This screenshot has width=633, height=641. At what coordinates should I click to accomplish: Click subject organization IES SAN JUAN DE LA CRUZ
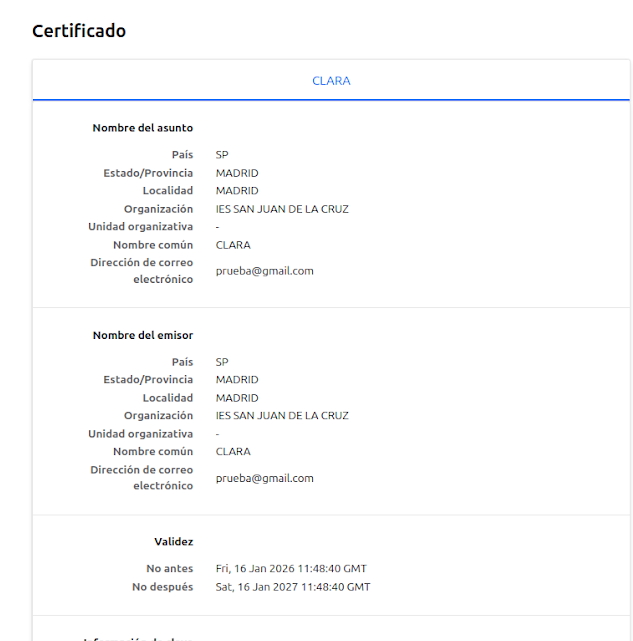pyautogui.click(x=281, y=209)
